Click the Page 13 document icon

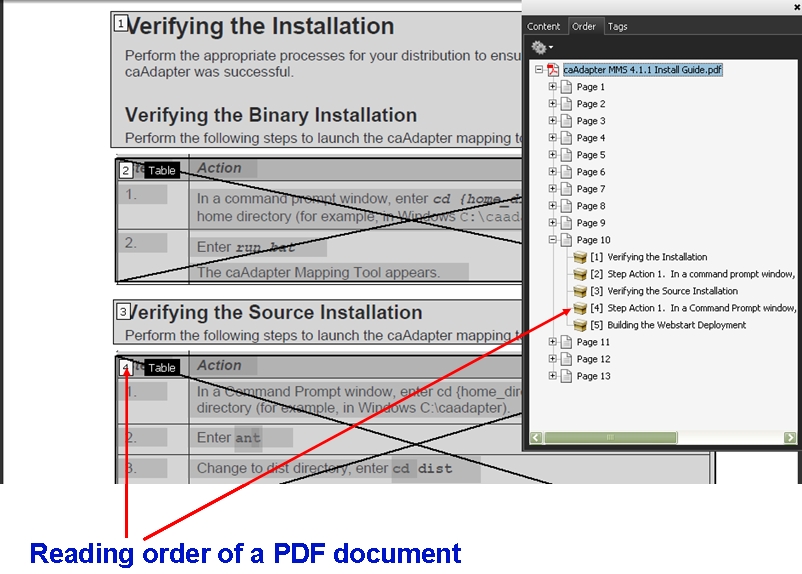point(566,376)
